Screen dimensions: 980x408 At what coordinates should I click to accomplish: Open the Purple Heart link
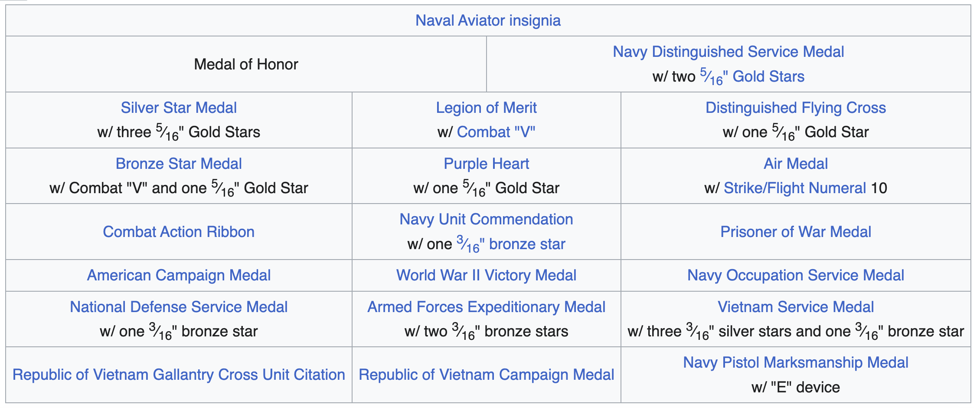click(x=486, y=164)
